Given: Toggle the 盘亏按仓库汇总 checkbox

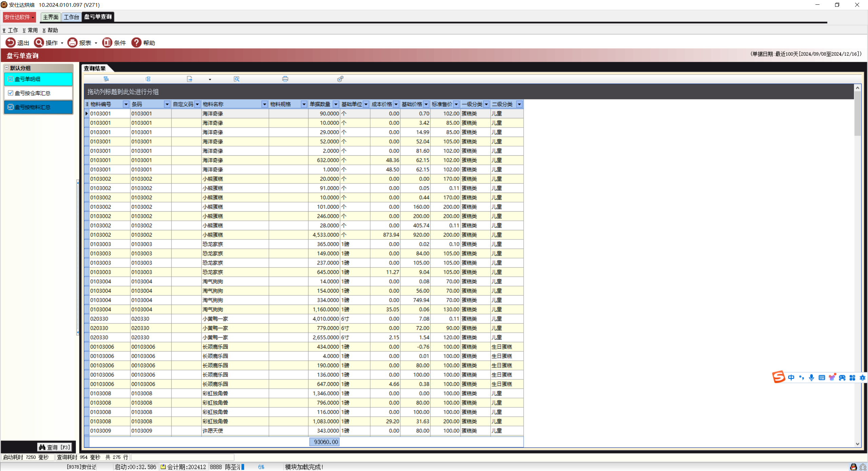Looking at the screenshot, I should [11, 93].
